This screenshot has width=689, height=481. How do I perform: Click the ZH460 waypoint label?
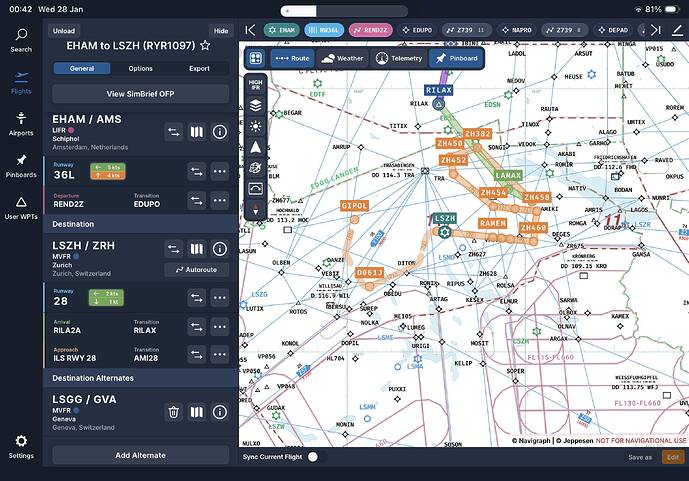[x=533, y=228]
